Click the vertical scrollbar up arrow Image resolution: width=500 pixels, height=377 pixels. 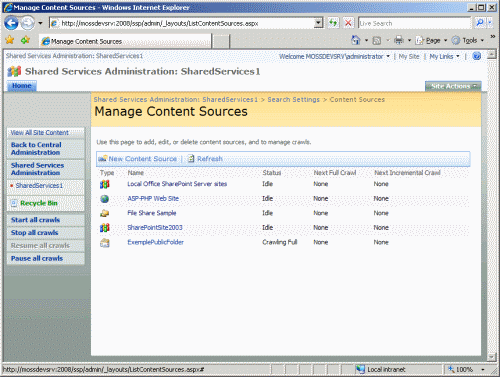point(492,55)
